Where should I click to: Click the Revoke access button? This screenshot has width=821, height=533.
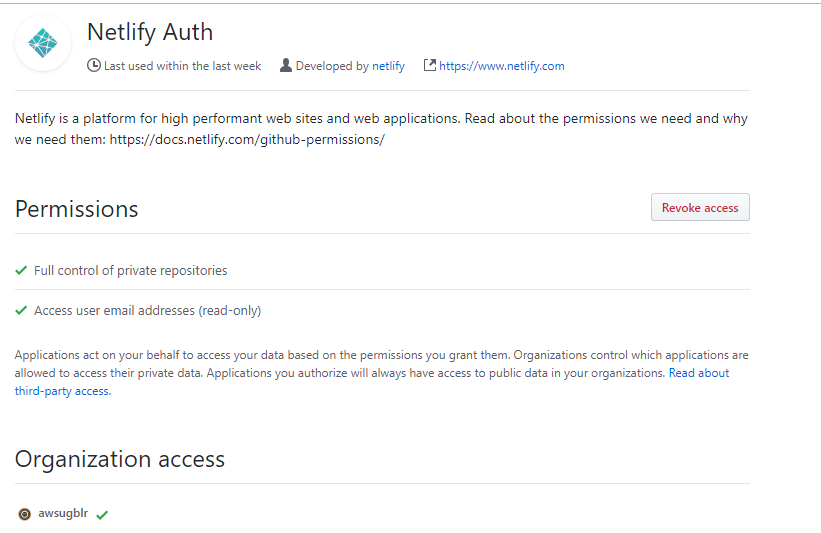coord(700,207)
